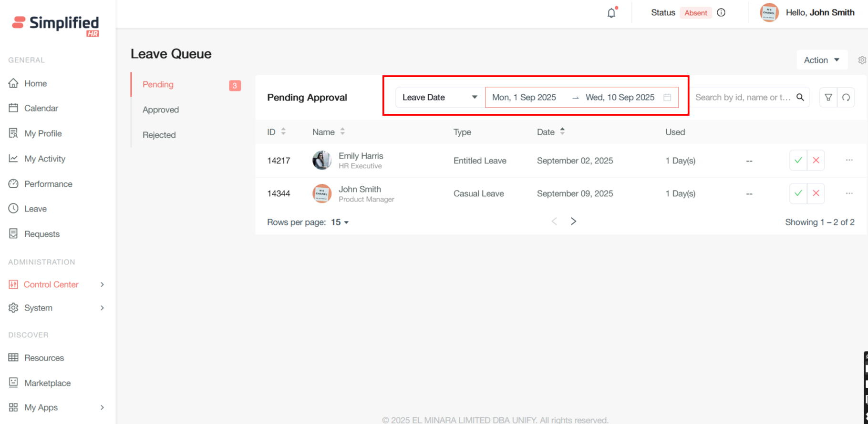Open the Leave Date dropdown
The image size is (868, 424).
(439, 97)
